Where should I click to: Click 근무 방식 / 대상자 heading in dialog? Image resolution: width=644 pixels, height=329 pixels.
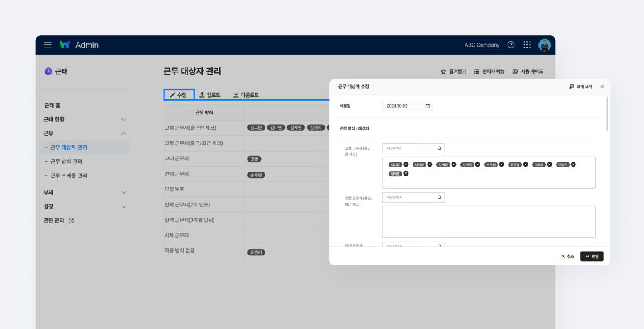[354, 128]
